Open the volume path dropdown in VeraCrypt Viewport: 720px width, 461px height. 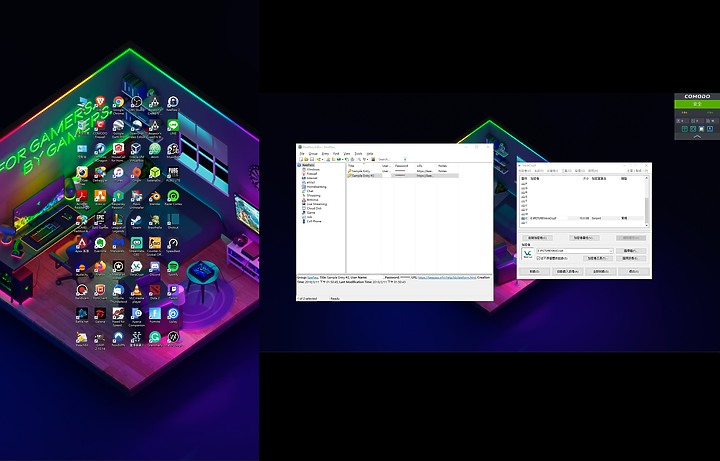(611, 251)
